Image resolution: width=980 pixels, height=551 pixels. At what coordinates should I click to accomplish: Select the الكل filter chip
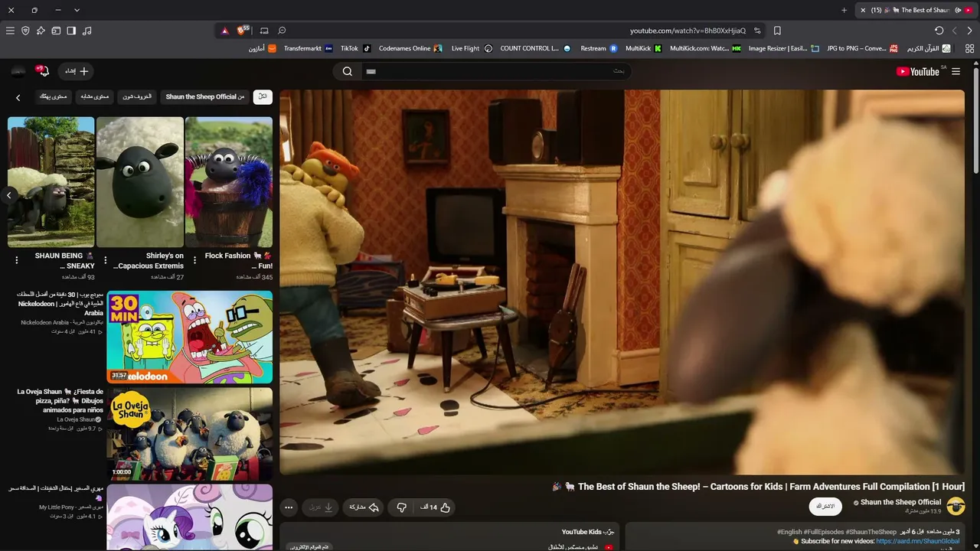click(x=263, y=97)
